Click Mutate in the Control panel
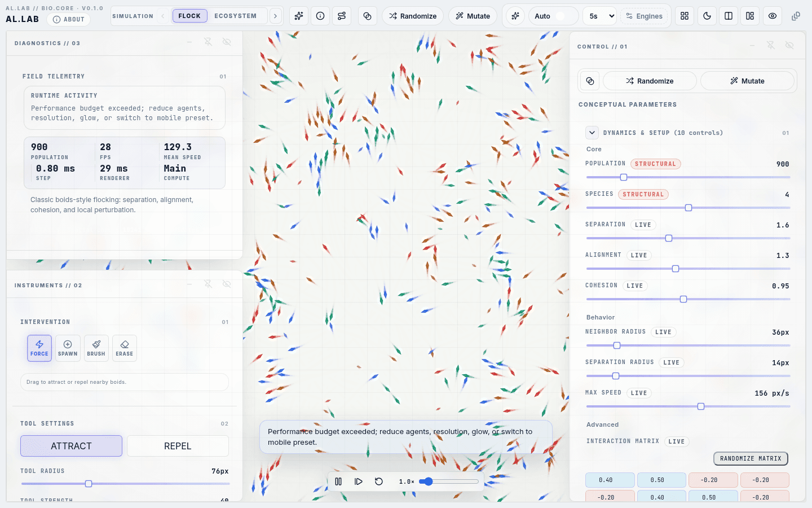The width and height of the screenshot is (812, 508). click(747, 81)
